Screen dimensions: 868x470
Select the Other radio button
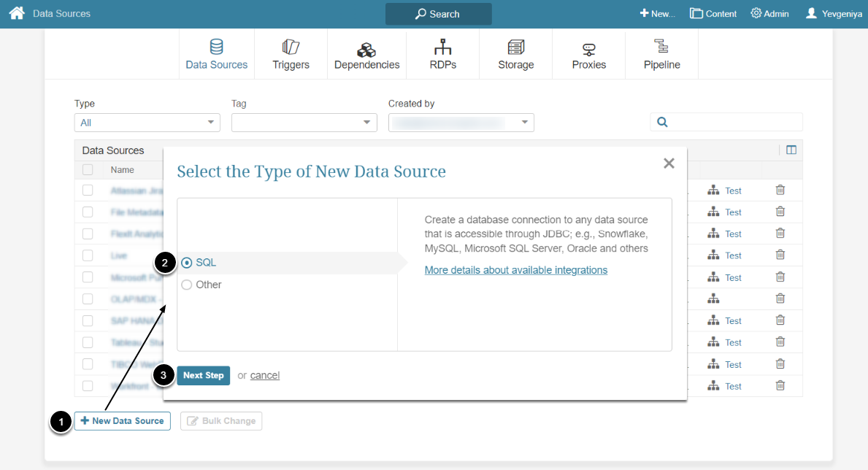click(x=187, y=285)
